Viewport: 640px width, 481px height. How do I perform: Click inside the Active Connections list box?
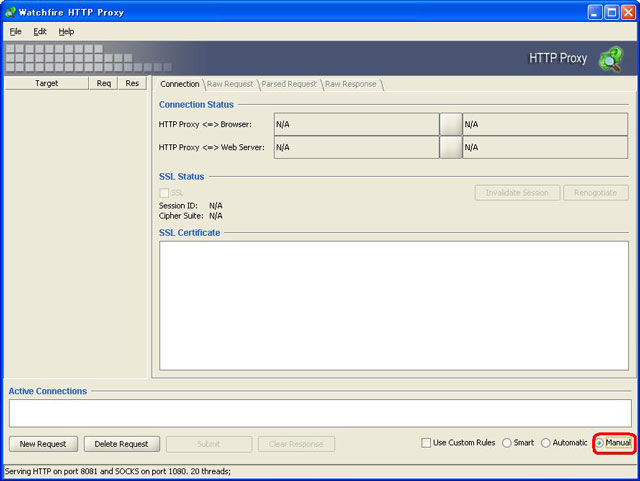(x=320, y=413)
